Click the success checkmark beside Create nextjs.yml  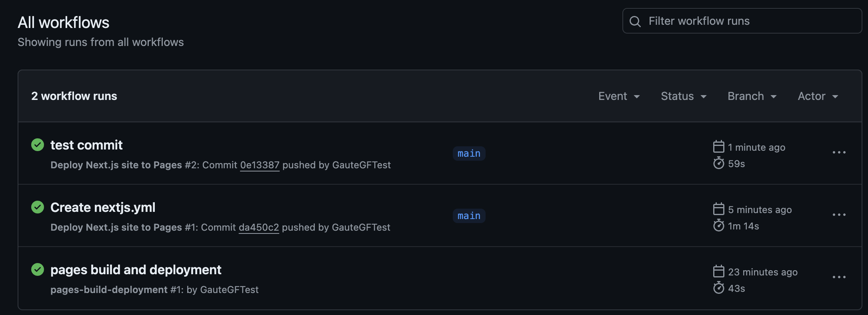tap(38, 207)
